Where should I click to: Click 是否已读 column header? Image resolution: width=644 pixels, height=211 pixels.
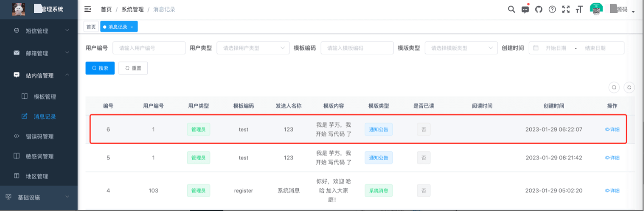click(x=424, y=106)
